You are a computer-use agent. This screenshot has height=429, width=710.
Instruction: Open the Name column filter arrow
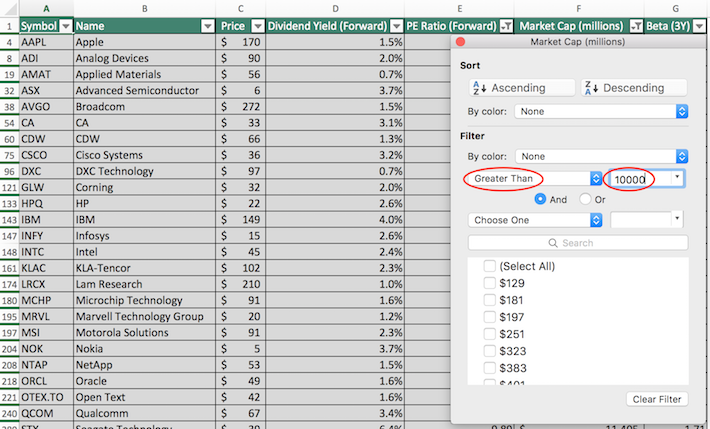pyautogui.click(x=208, y=26)
